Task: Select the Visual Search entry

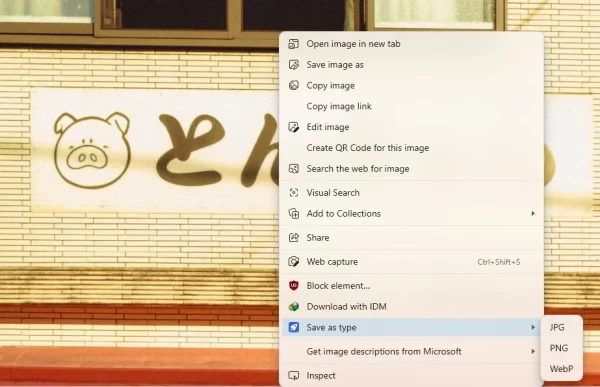Action: tap(411, 193)
